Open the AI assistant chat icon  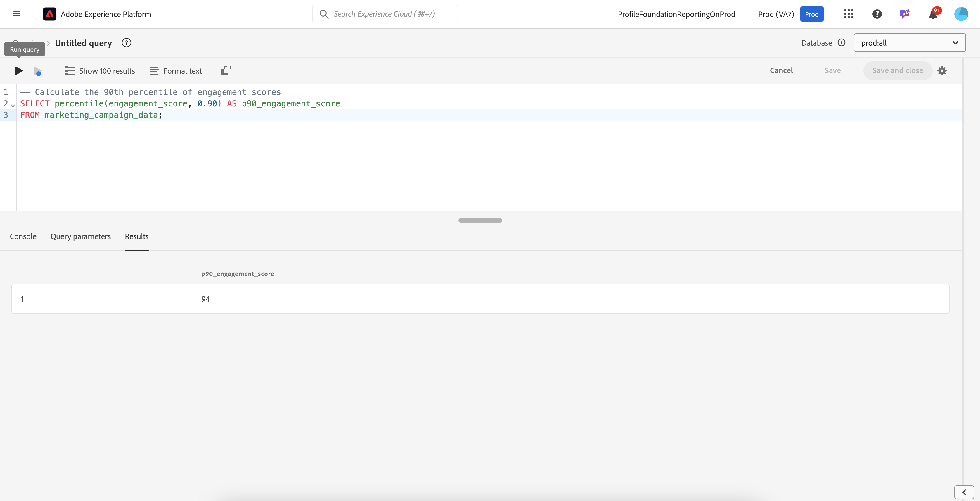[905, 14]
